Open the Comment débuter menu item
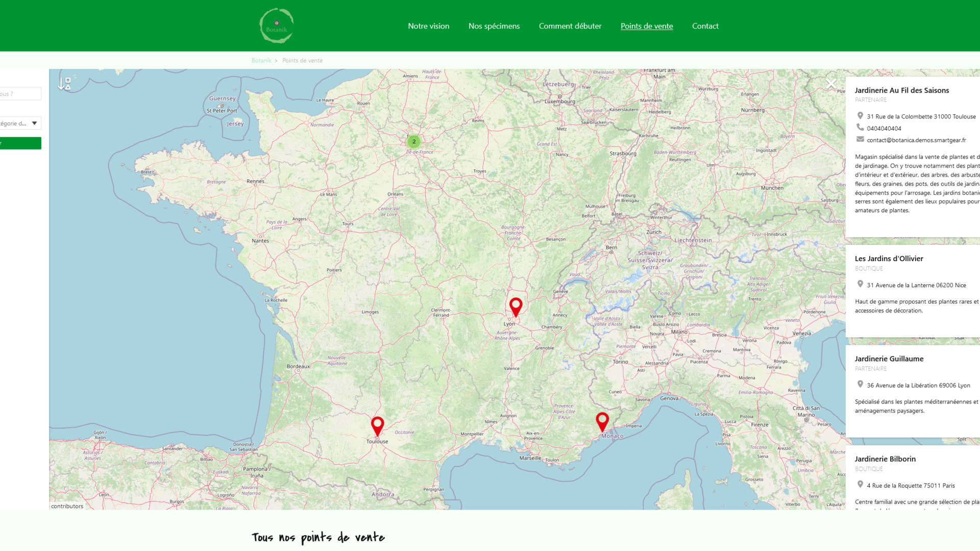Screen dimensions: 980x551 570,26
